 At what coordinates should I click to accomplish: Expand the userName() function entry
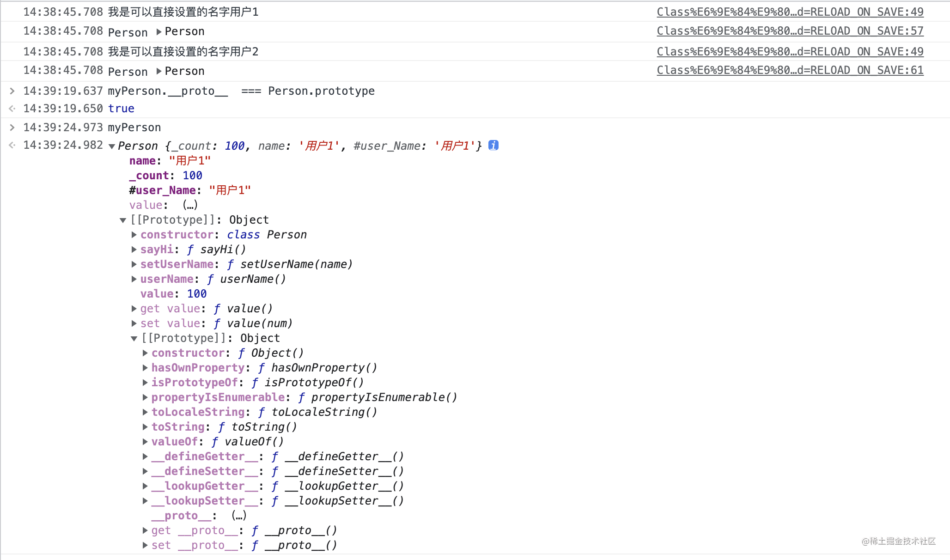134,279
